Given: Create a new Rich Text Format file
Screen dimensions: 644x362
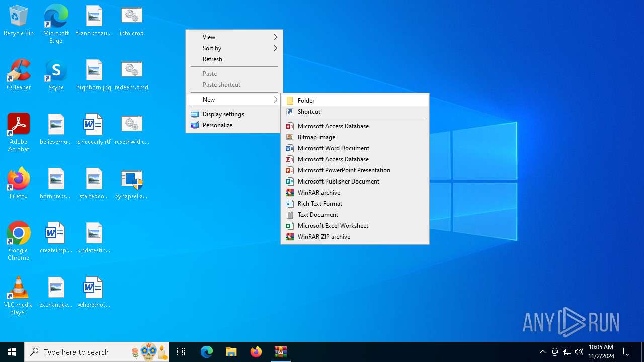Looking at the screenshot, I should pyautogui.click(x=355, y=204).
